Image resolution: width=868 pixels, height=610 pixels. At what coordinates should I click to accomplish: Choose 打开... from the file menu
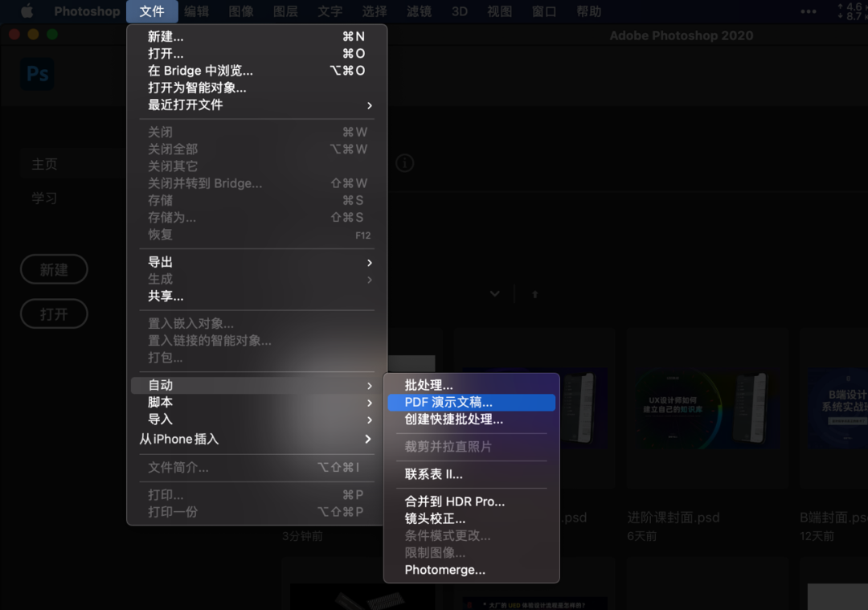tap(257, 54)
